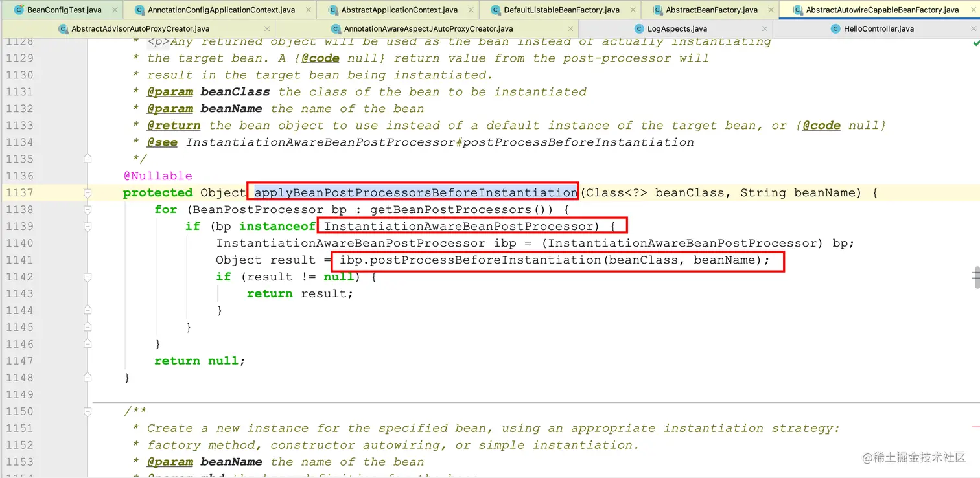The width and height of the screenshot is (980, 478).
Task: Fold the for loop at line 1138
Action: pyautogui.click(x=87, y=209)
